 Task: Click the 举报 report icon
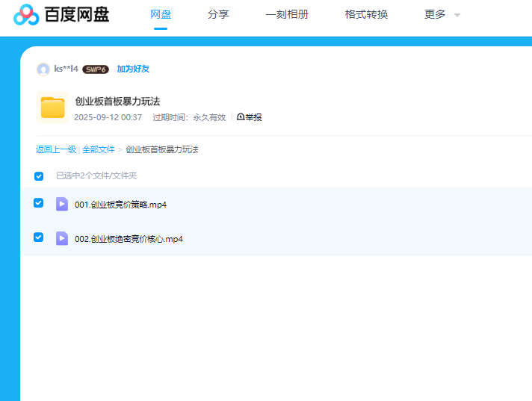(241, 117)
